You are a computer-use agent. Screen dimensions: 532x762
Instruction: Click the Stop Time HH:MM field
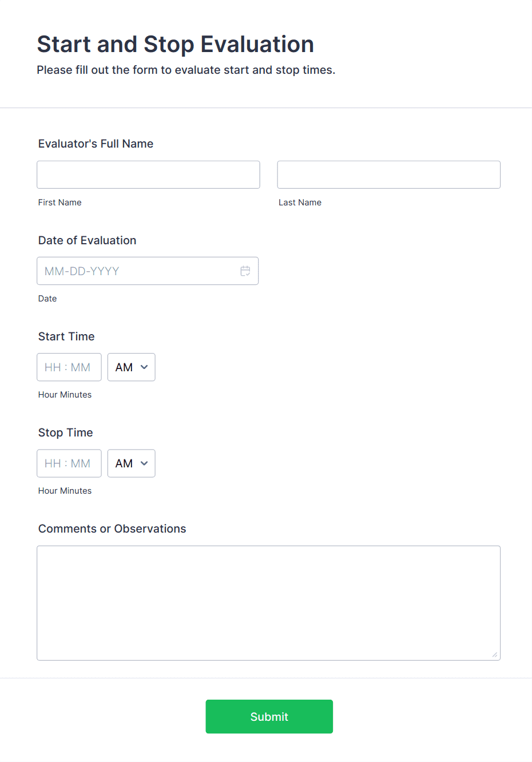[69, 463]
